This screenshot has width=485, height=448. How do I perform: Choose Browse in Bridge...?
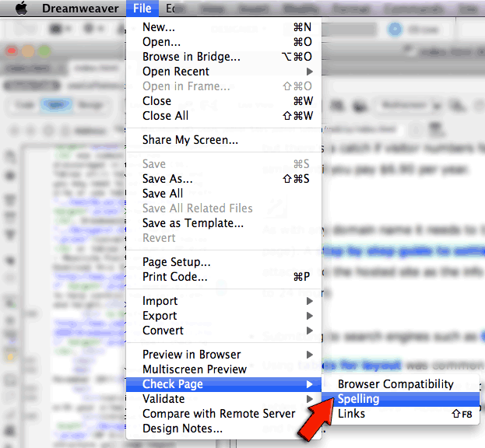224,57
